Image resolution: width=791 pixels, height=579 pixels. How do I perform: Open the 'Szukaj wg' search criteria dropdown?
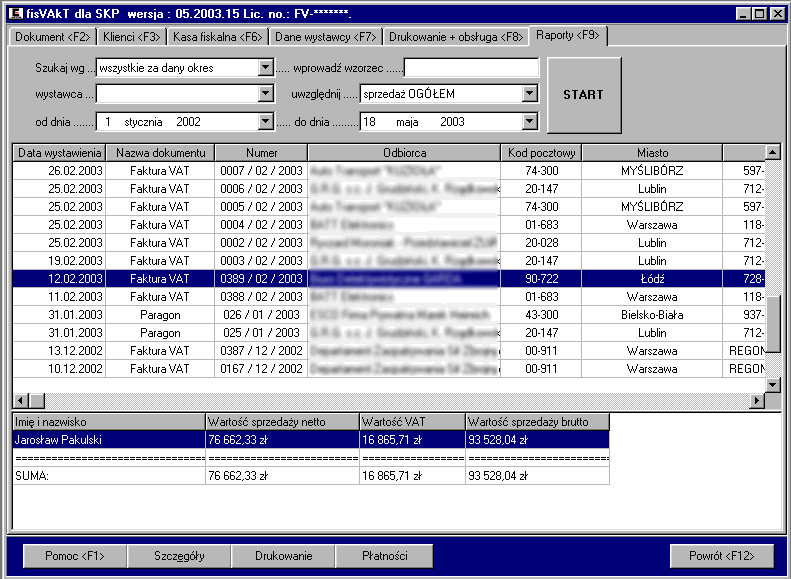[x=265, y=68]
